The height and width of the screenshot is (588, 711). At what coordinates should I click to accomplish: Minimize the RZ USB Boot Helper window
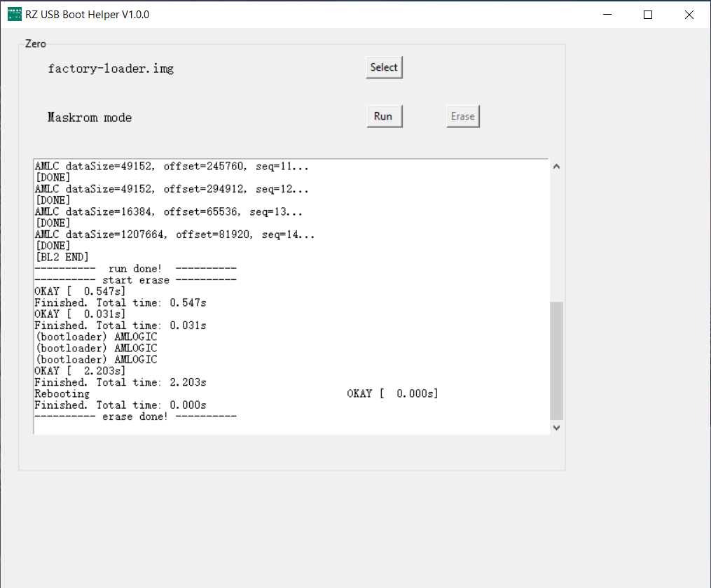tap(607, 13)
